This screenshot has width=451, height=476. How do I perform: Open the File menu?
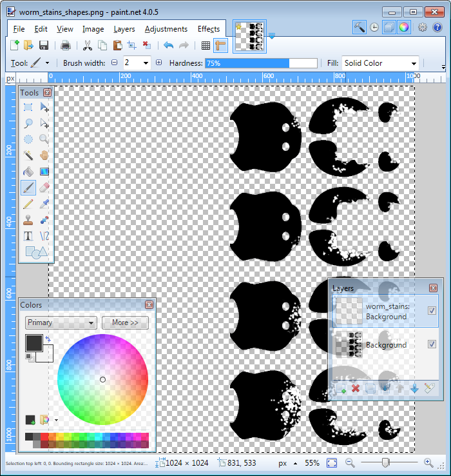(x=19, y=29)
